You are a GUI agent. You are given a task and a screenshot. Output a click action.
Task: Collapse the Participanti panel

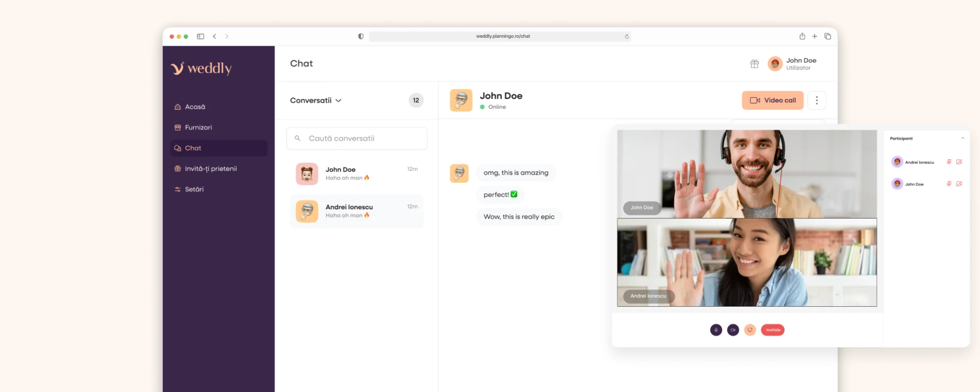pos(962,138)
